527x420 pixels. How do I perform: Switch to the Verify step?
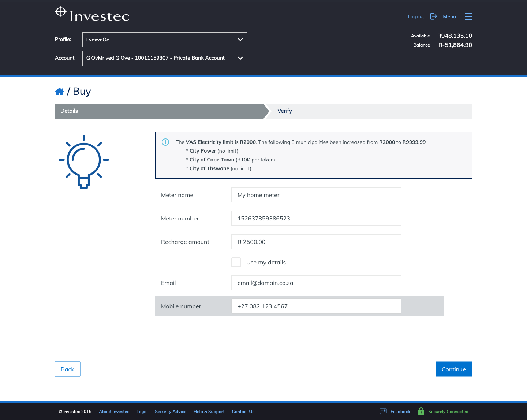284,111
